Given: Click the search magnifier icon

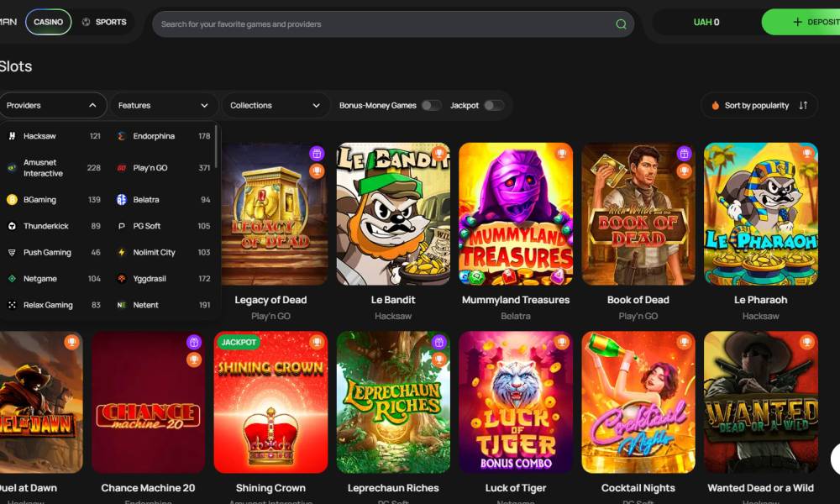Looking at the screenshot, I should pyautogui.click(x=621, y=24).
